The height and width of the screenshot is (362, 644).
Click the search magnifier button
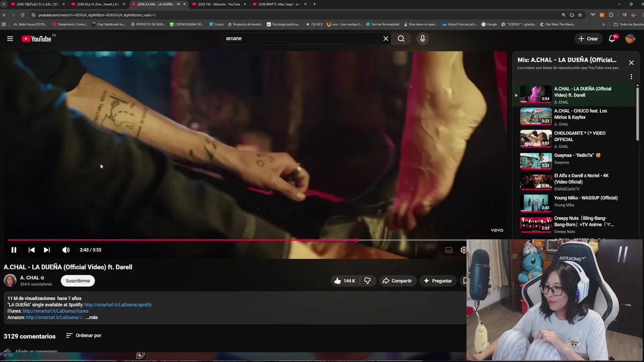(401, 39)
